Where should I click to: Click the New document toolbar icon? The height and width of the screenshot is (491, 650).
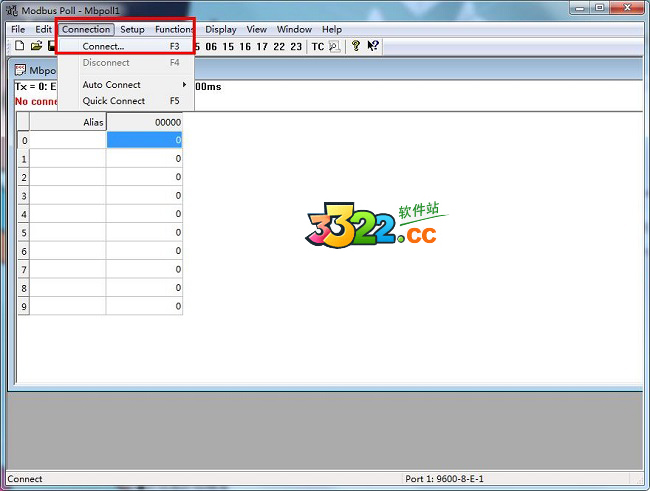(x=19, y=46)
